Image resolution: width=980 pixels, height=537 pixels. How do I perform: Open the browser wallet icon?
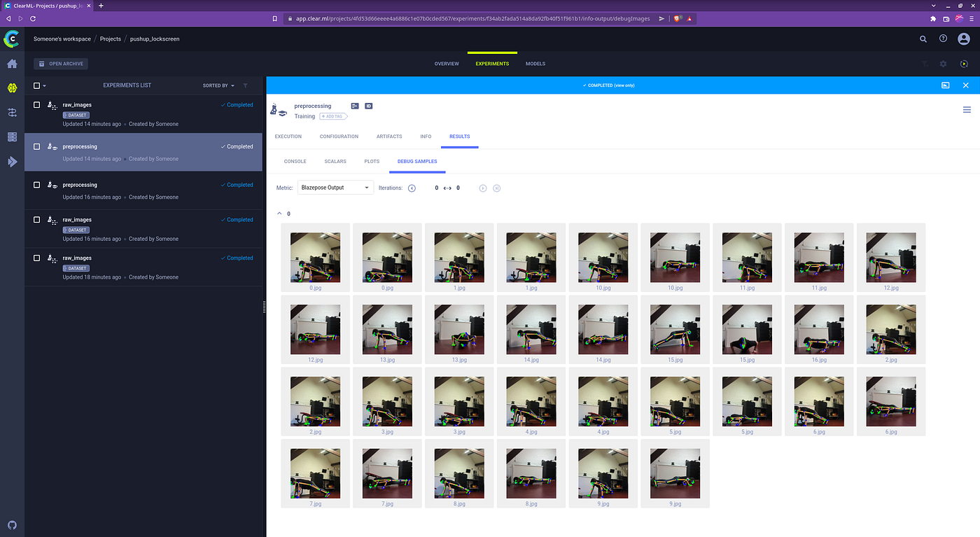pos(946,19)
